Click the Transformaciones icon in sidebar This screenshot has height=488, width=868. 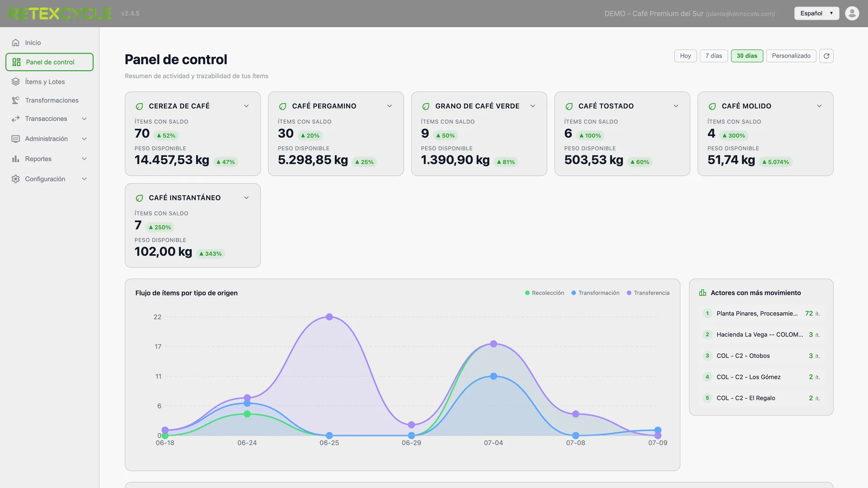pos(16,100)
